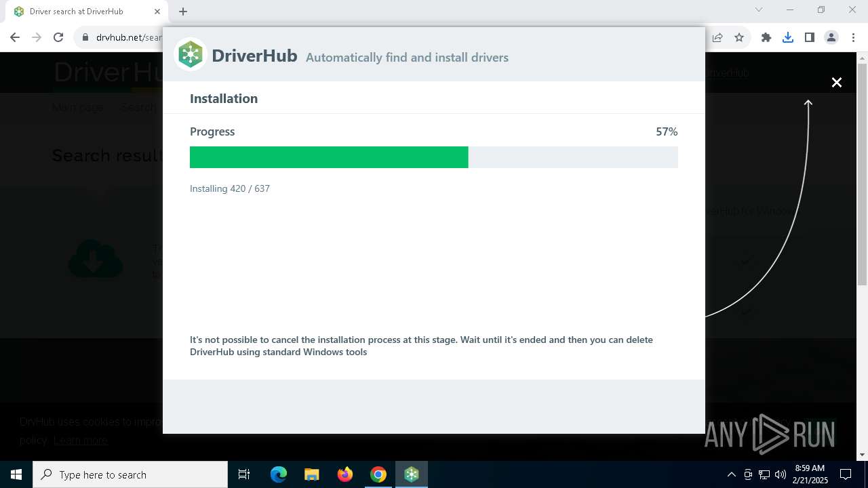Click the DriverHub title in installer header
This screenshot has height=488, width=868.
pyautogui.click(x=254, y=56)
